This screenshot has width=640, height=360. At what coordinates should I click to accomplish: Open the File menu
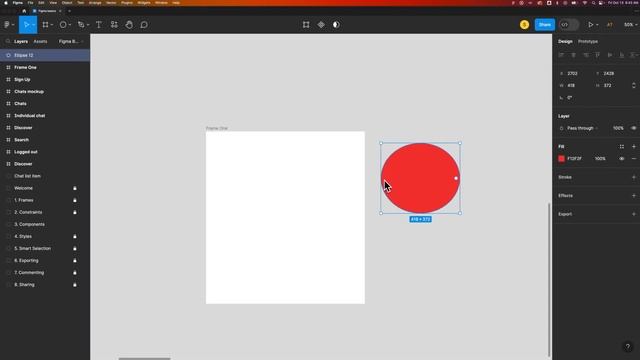click(x=30, y=2)
